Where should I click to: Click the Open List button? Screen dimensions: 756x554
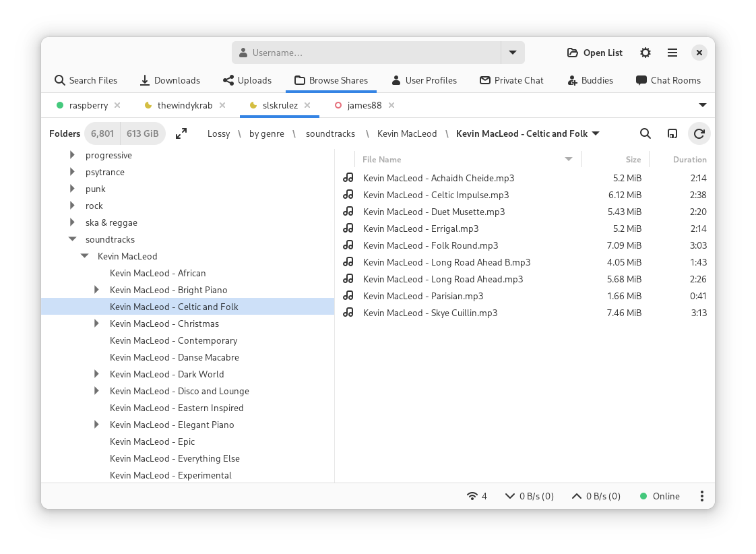coord(594,53)
